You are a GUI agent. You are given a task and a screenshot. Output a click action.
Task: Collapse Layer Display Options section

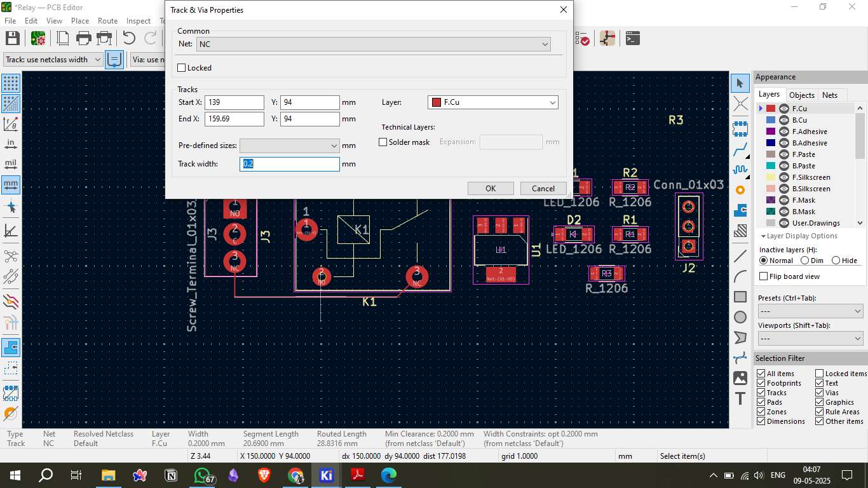pyautogui.click(x=799, y=236)
